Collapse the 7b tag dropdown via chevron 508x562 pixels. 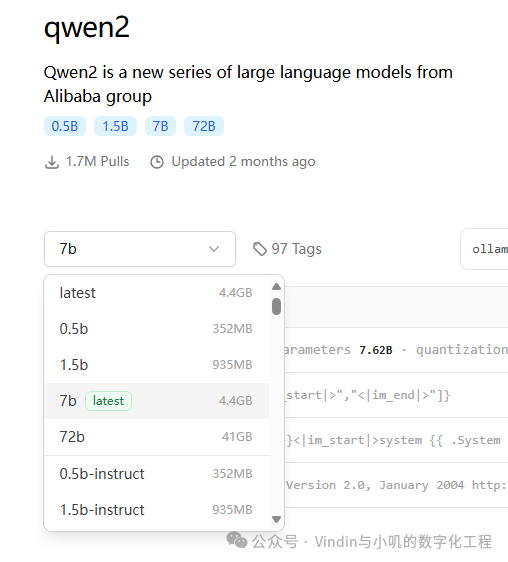pos(214,249)
